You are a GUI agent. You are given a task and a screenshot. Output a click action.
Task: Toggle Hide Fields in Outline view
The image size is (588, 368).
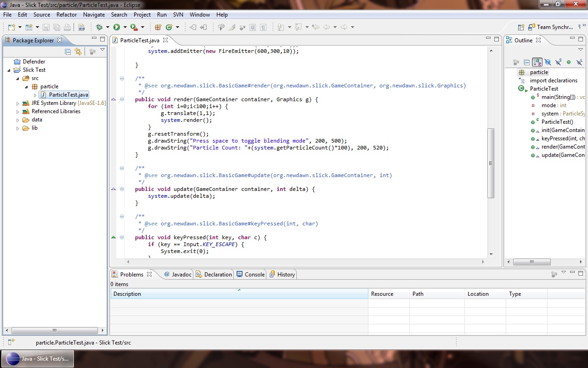point(548,62)
